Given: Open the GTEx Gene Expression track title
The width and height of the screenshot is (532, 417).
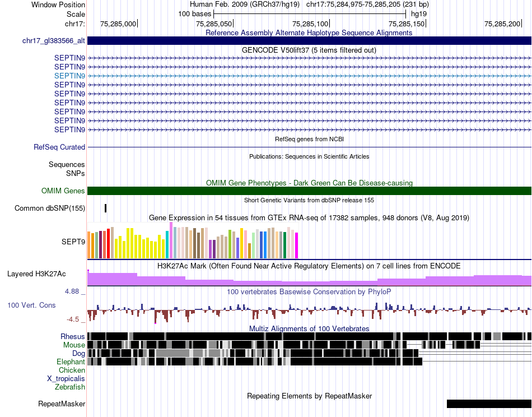Looking at the screenshot, I should [x=309, y=217].
